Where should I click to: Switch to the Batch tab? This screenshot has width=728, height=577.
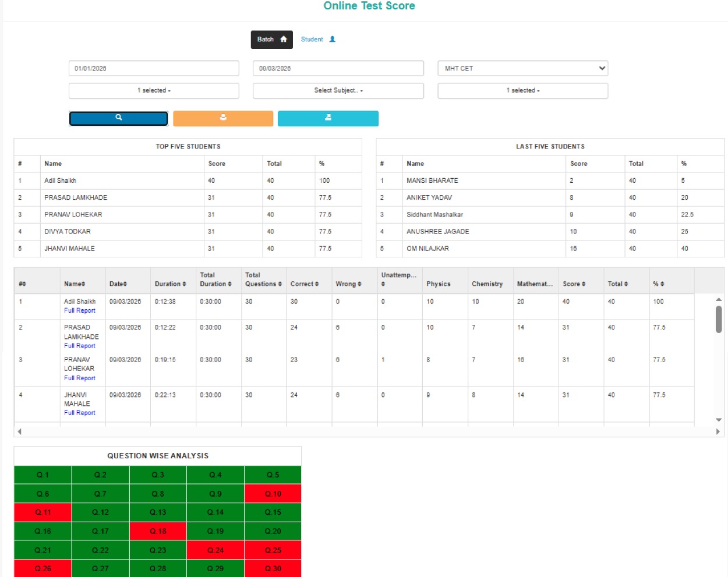pyautogui.click(x=271, y=40)
